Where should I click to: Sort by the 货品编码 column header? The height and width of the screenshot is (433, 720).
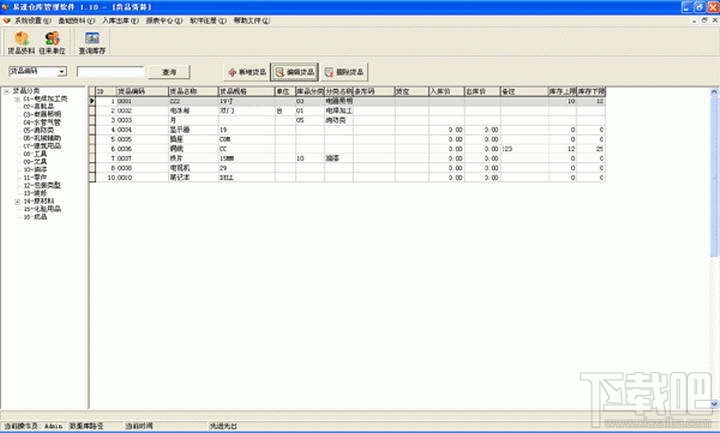pyautogui.click(x=142, y=91)
